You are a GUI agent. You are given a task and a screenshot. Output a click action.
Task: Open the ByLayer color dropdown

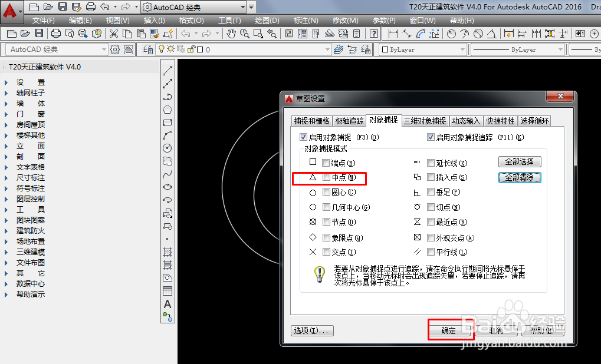pyautogui.click(x=462, y=49)
